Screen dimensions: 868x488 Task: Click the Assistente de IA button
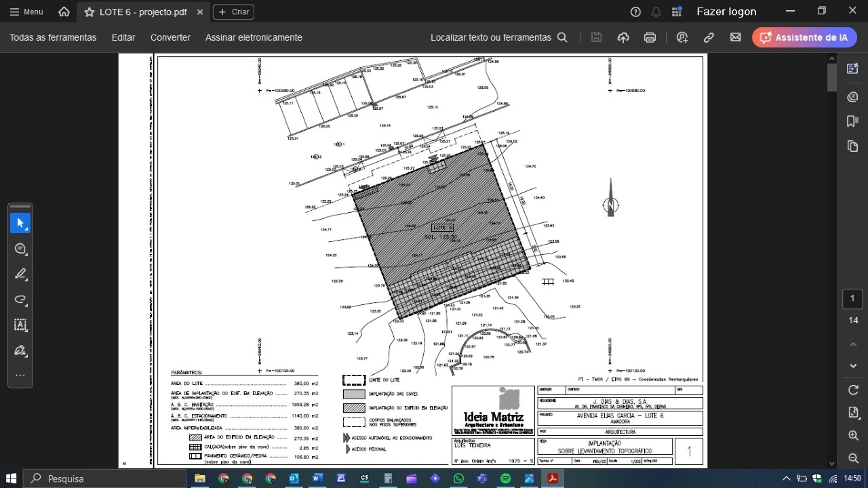tap(804, 37)
